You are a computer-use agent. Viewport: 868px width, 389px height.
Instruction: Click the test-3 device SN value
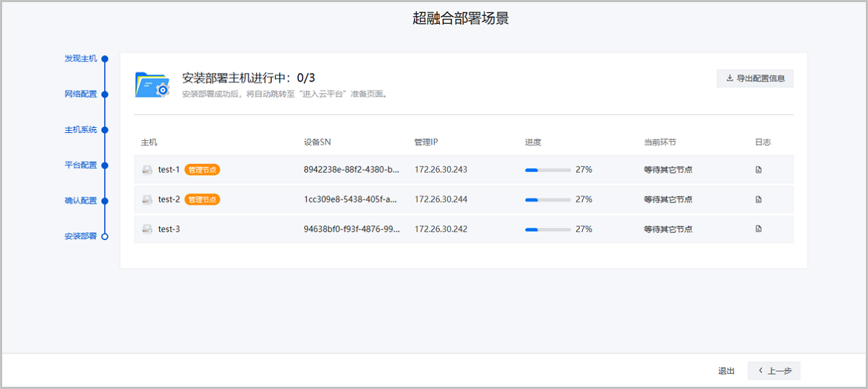[x=351, y=229]
